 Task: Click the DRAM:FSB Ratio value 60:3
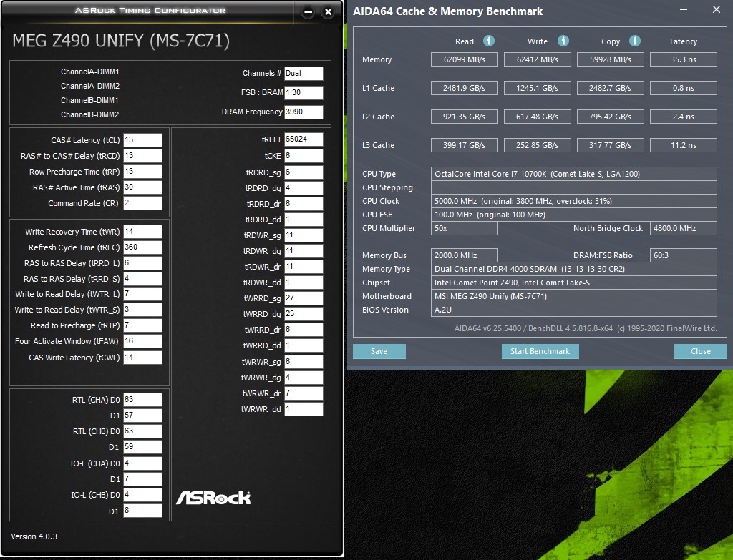684,255
